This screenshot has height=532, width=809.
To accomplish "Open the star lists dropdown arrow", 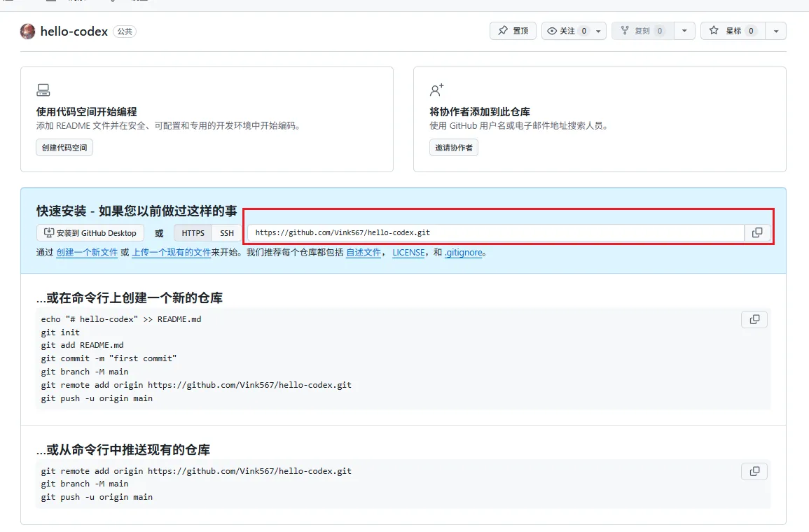I will click(x=776, y=31).
